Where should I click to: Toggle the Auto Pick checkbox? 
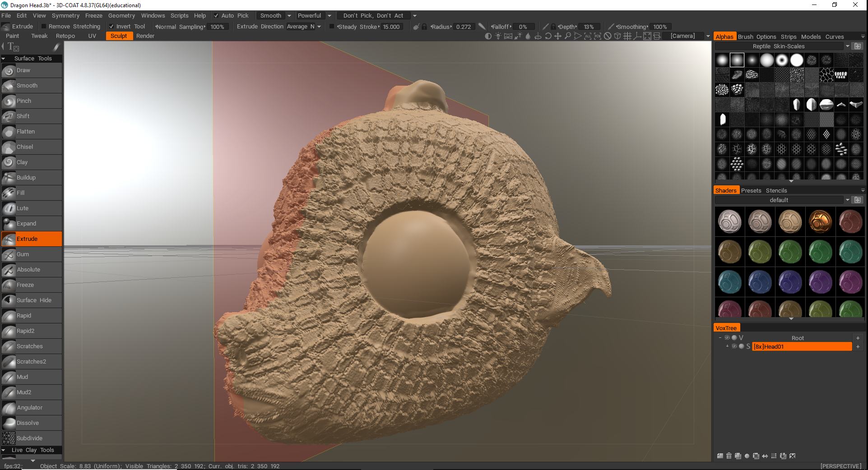pyautogui.click(x=216, y=16)
